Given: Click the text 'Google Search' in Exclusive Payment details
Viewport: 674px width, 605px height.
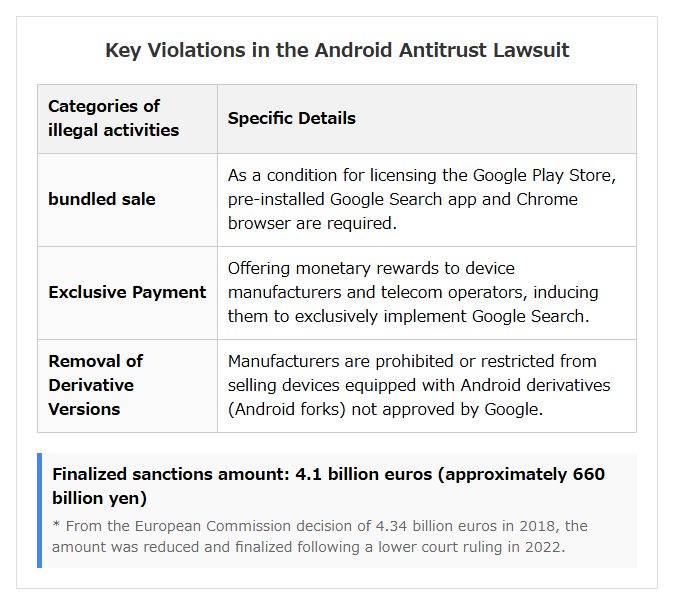Looking at the screenshot, I should (x=528, y=316).
